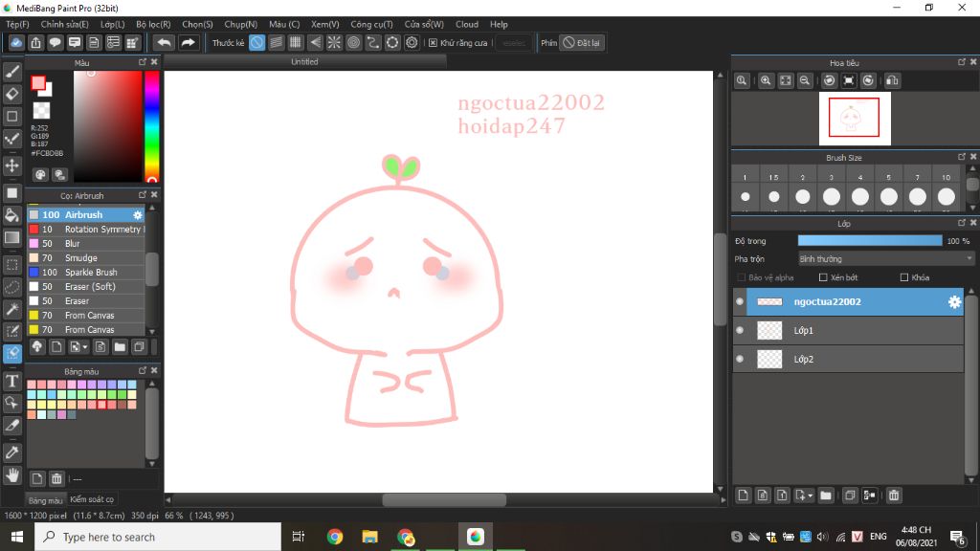Undock the Hoa tiêu navigator panel
Screen dimensions: 980x551
coord(962,62)
